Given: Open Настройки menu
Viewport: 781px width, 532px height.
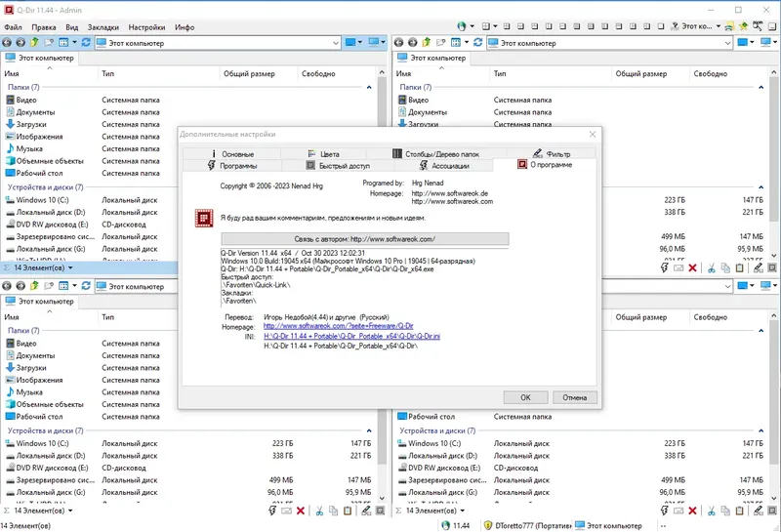Looking at the screenshot, I should tap(146, 27).
